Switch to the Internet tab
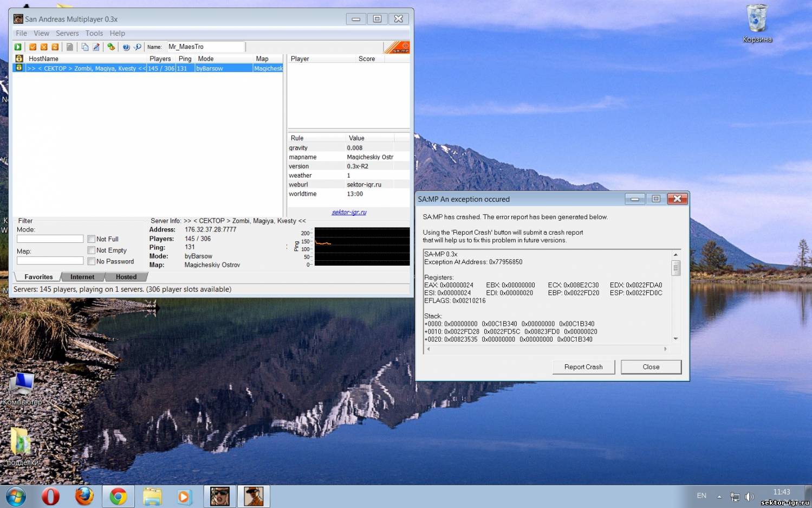 [82, 276]
